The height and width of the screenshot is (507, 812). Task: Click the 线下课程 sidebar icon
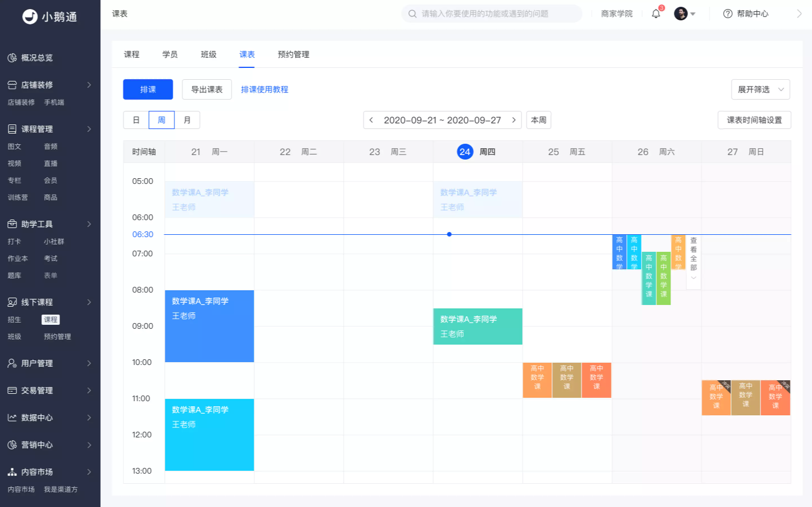click(12, 302)
